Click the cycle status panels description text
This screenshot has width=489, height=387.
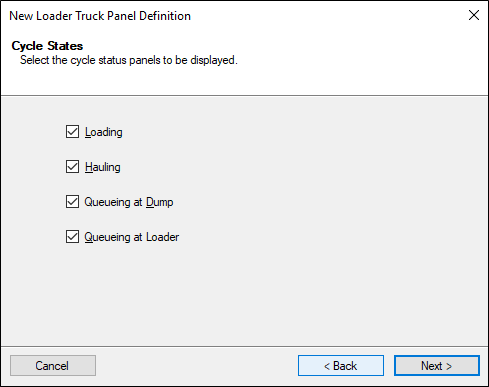point(129,60)
